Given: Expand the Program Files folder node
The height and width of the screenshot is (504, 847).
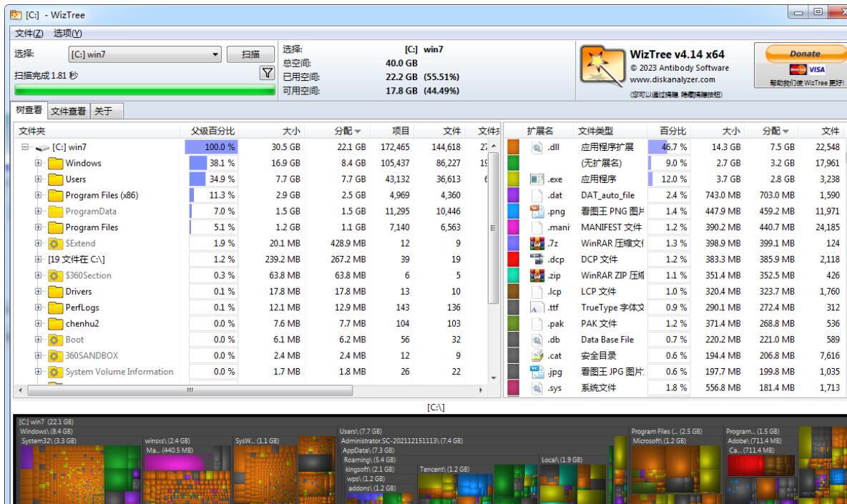Looking at the screenshot, I should [x=38, y=227].
